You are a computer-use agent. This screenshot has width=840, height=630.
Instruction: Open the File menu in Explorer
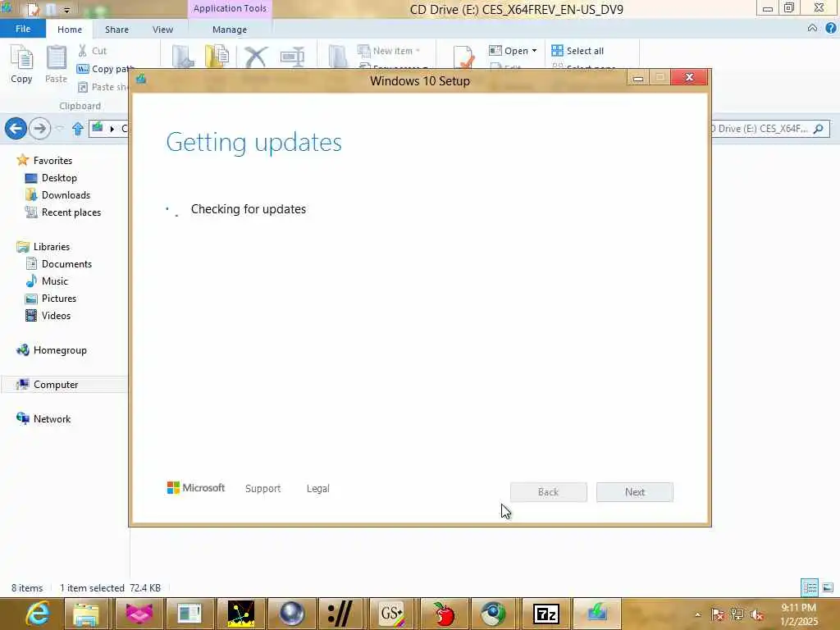click(22, 29)
